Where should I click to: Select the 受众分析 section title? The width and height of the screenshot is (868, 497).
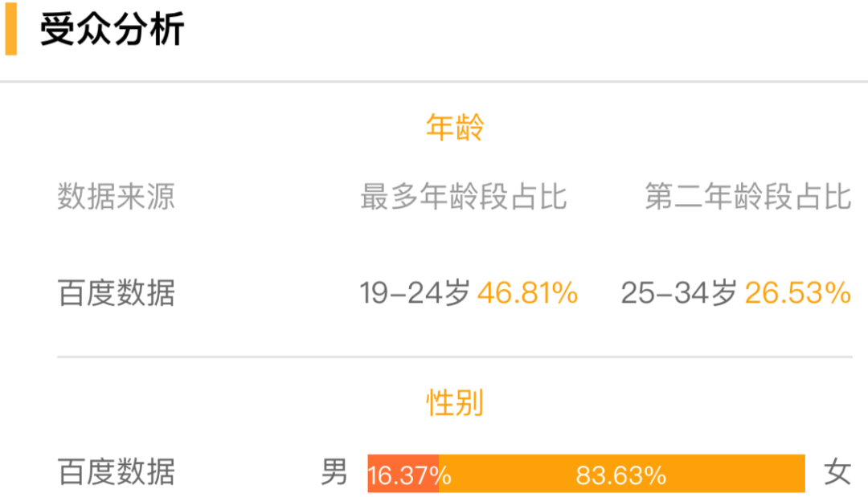tap(113, 31)
